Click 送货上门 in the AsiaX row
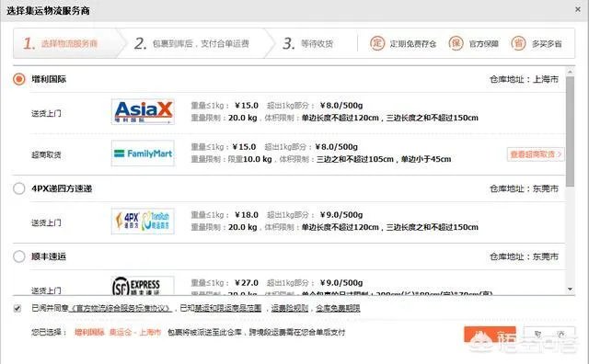589x364 pixels. tap(46, 113)
